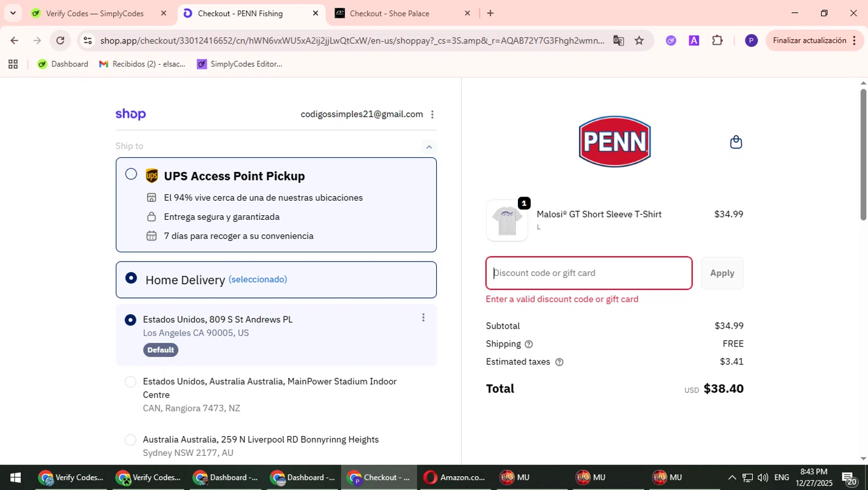This screenshot has height=490, width=868.
Task: Open the Chrome profile avatar P
Action: tap(751, 40)
